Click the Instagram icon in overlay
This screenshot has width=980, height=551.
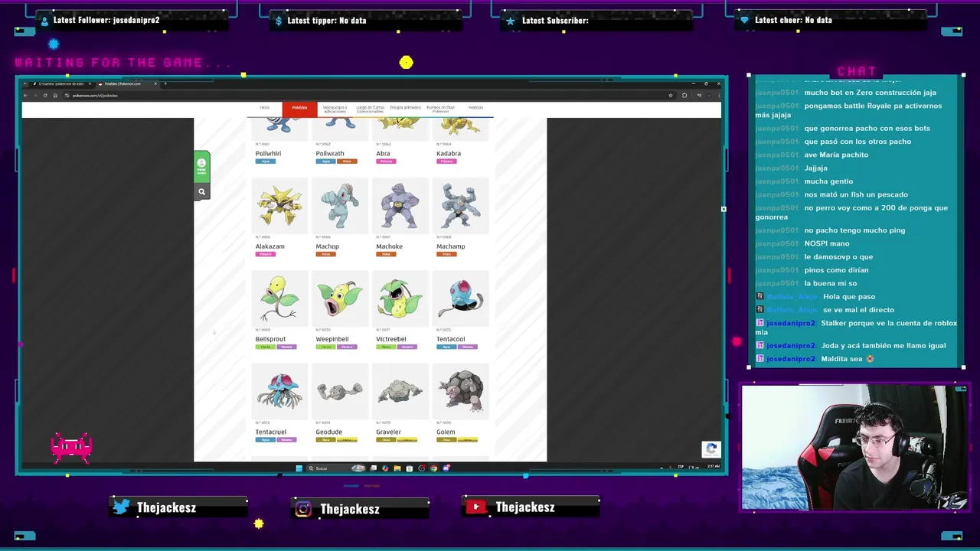303,509
